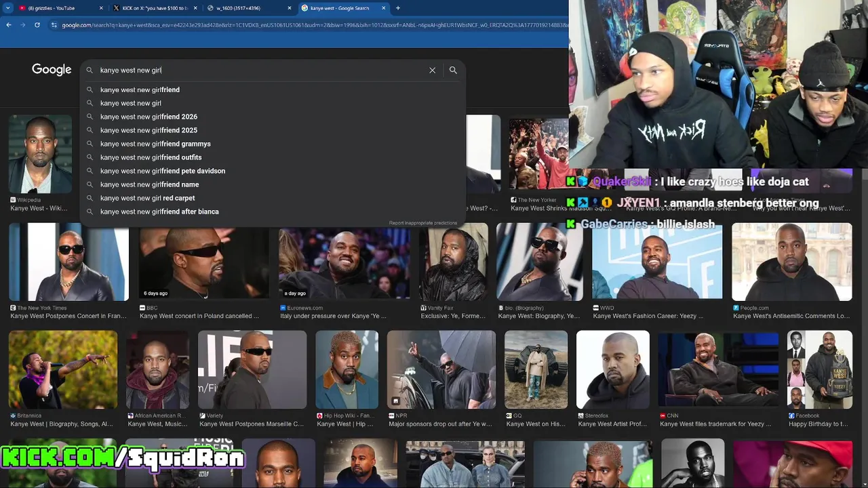Open the NPR major sponsors image result
868x488 pixels.
point(441,369)
